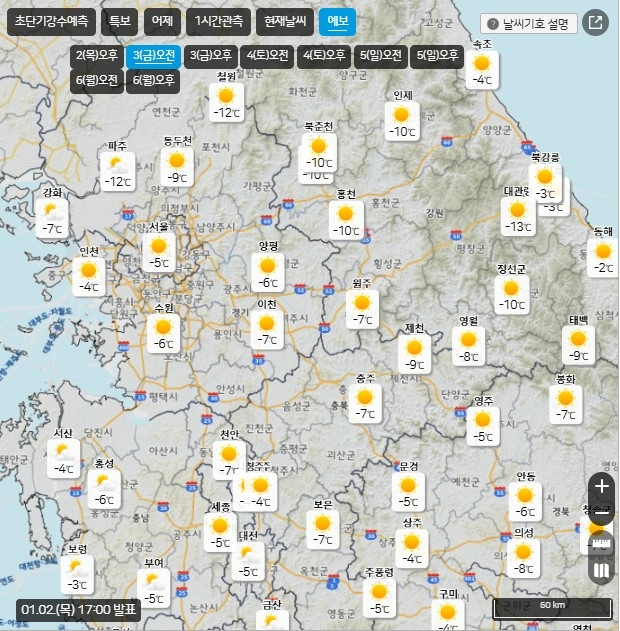Switch to the 특보 tab
This screenshot has width=620, height=631.
119,22
